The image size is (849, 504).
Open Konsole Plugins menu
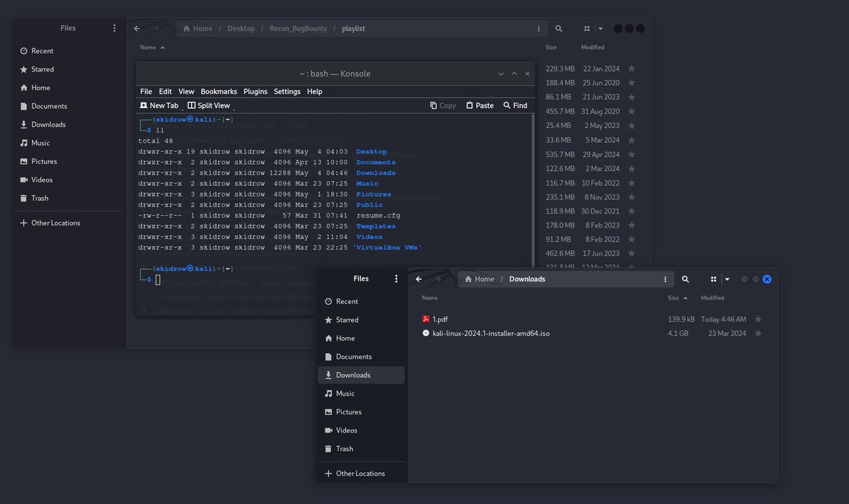point(255,91)
